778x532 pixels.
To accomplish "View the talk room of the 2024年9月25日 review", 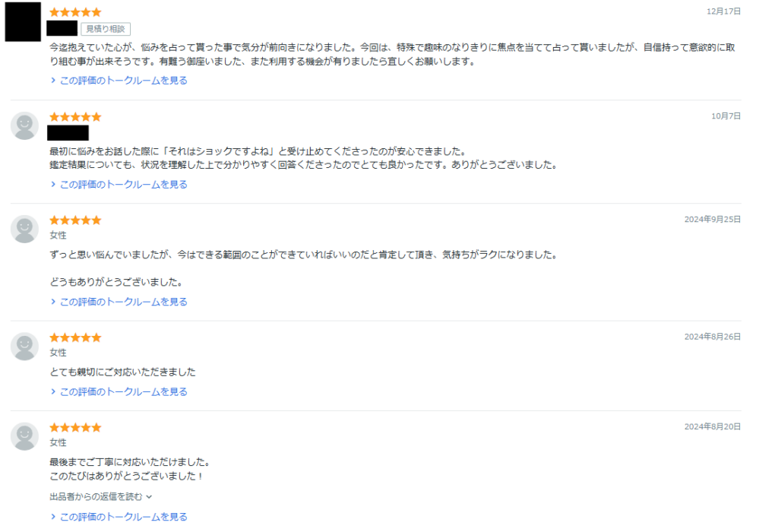I will pos(123,302).
